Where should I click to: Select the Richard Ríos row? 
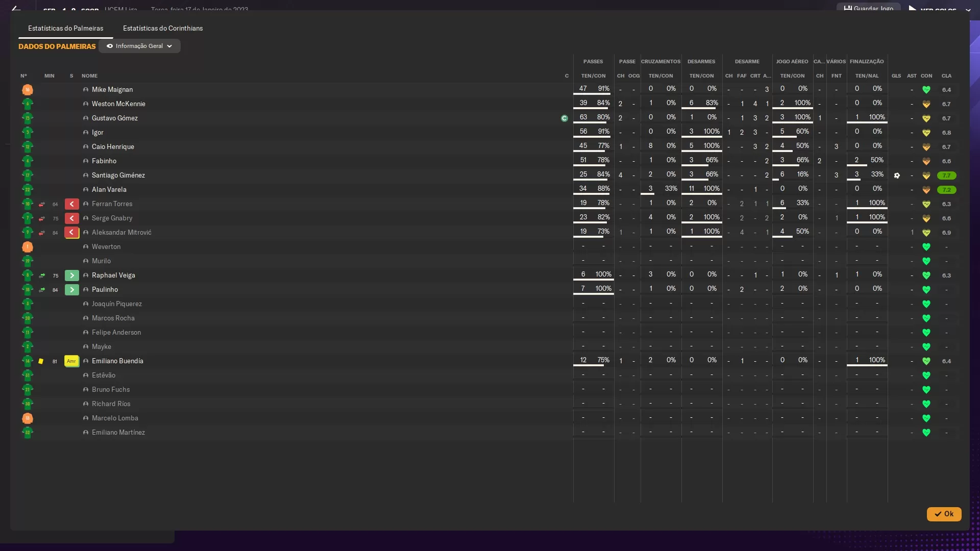click(x=489, y=404)
